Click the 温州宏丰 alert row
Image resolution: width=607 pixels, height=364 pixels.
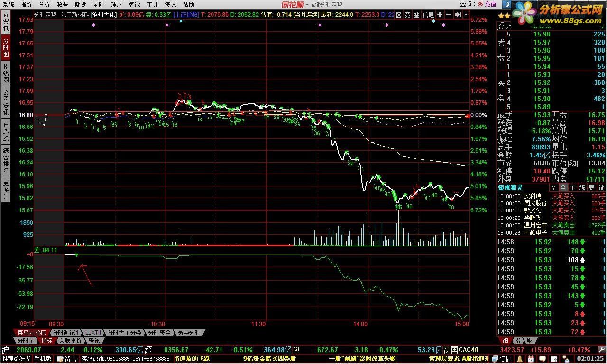point(551,225)
